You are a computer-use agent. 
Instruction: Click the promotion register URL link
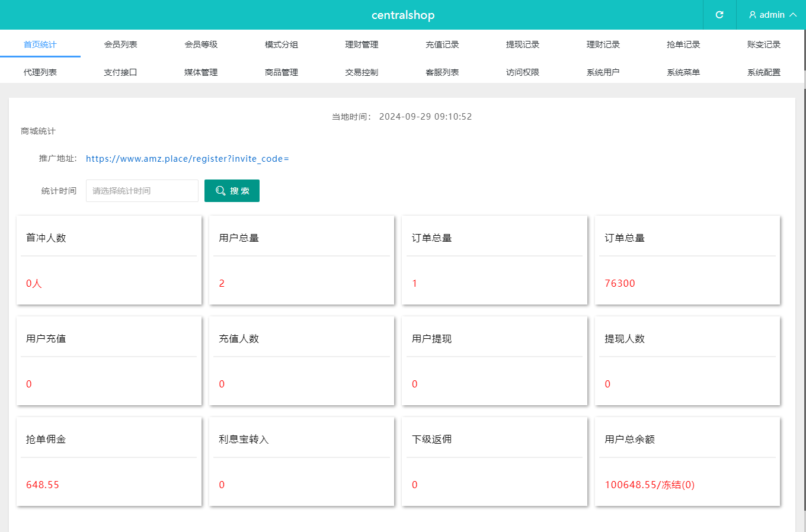187,159
